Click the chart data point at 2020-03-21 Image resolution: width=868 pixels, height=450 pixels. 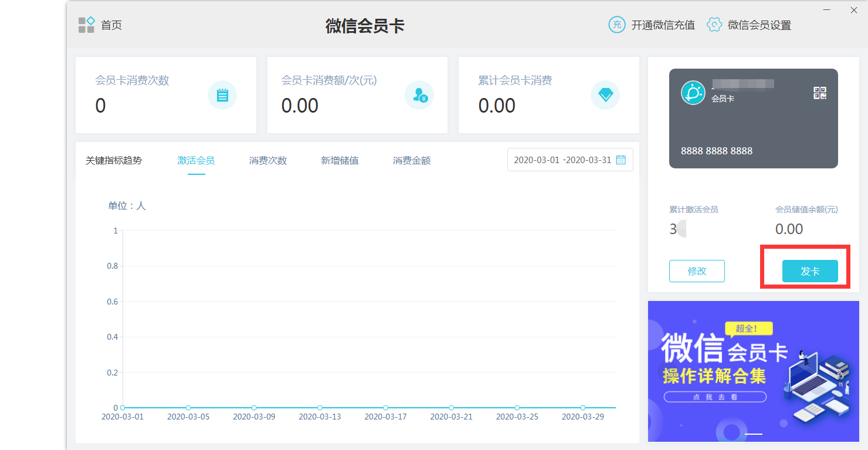451,407
